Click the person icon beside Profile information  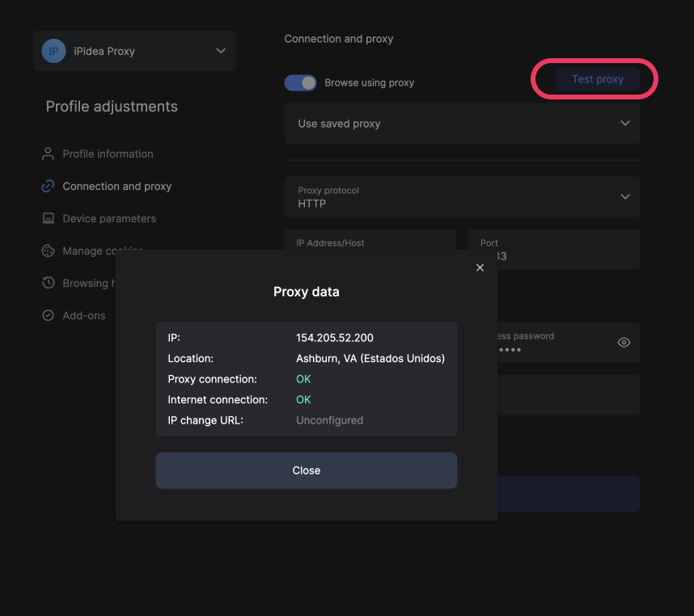tap(48, 154)
